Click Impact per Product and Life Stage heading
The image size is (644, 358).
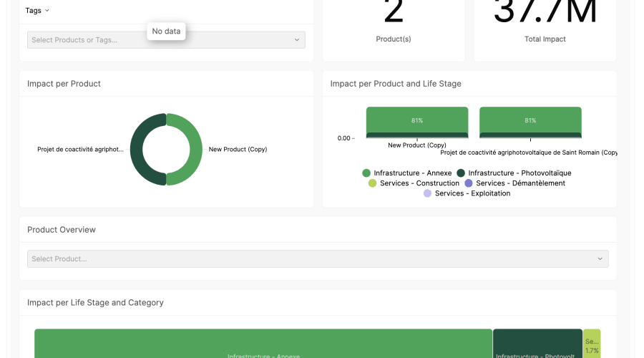[396, 84]
